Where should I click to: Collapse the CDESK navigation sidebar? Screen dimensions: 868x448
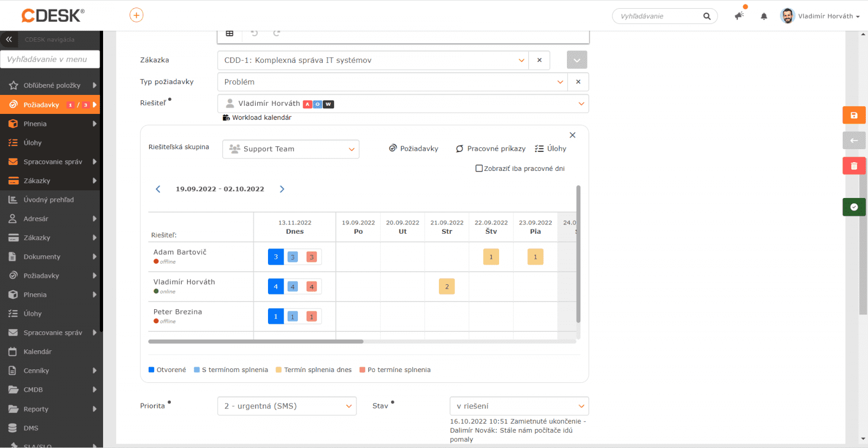9,40
